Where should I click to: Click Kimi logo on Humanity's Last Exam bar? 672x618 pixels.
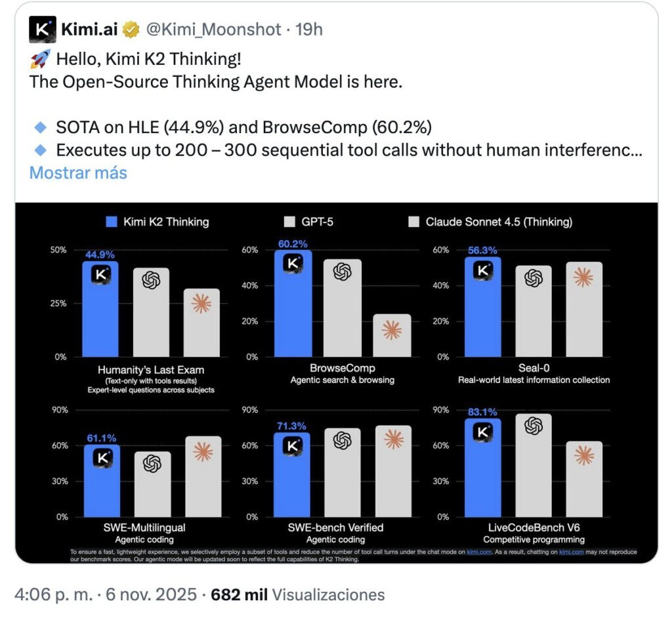tap(100, 275)
